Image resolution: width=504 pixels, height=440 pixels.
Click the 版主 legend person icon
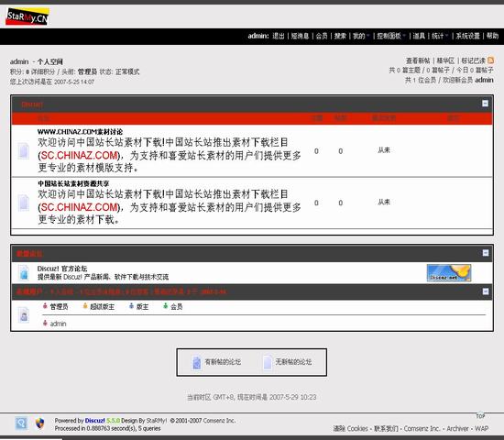click(131, 306)
